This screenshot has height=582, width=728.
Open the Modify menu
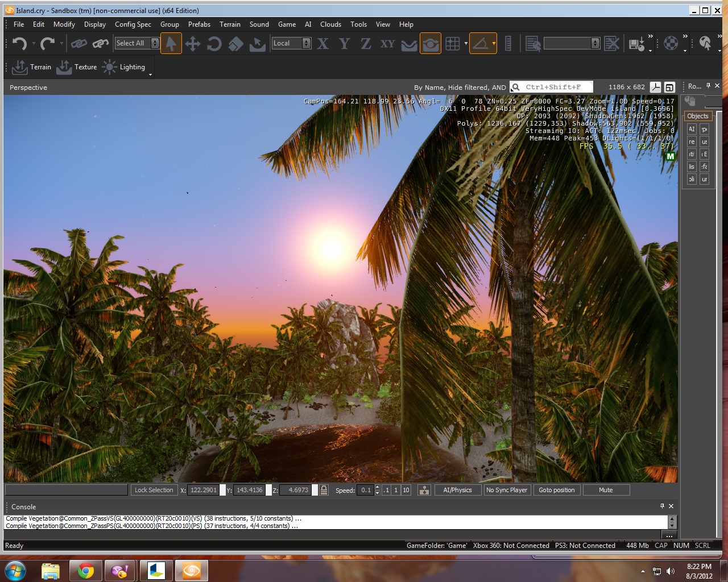(x=64, y=24)
